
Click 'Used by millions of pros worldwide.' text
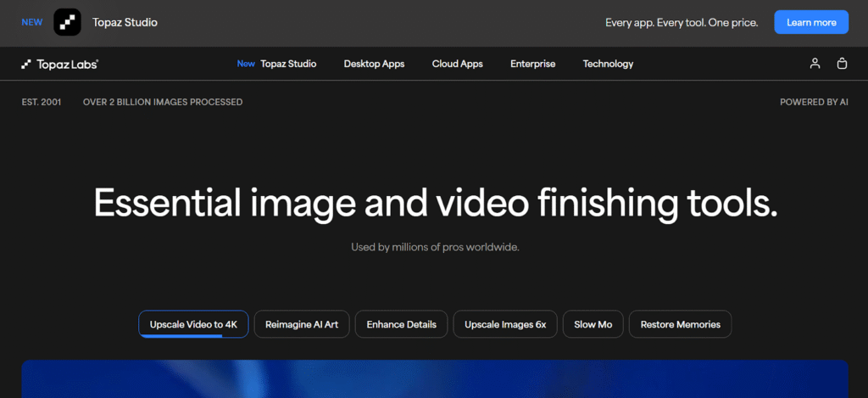(x=435, y=247)
